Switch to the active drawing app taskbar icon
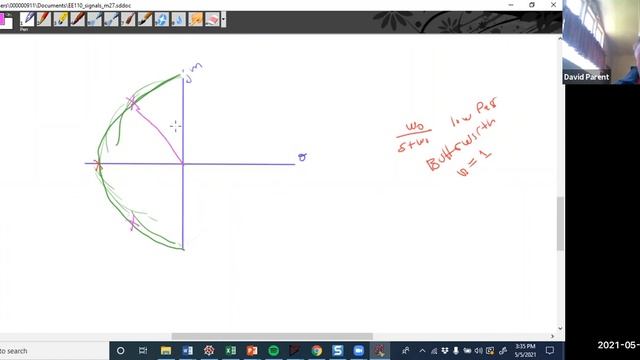The height and width of the screenshot is (360, 640). [380, 351]
